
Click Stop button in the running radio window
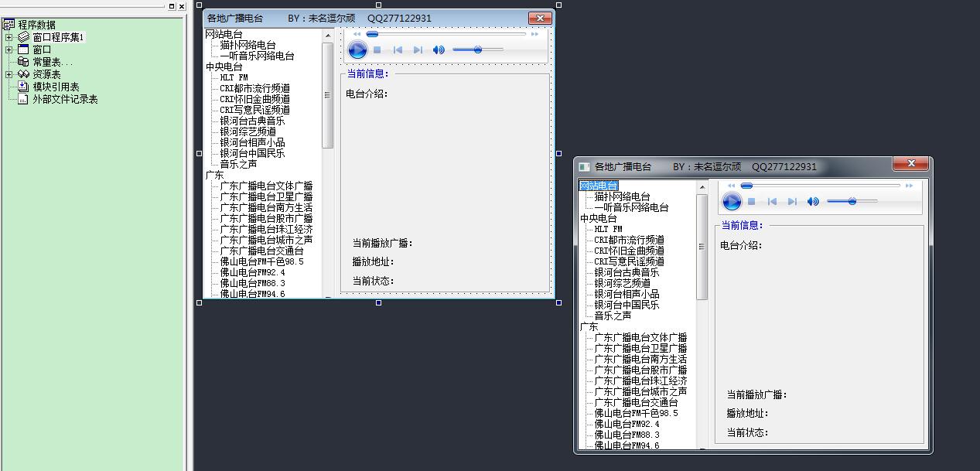point(751,202)
